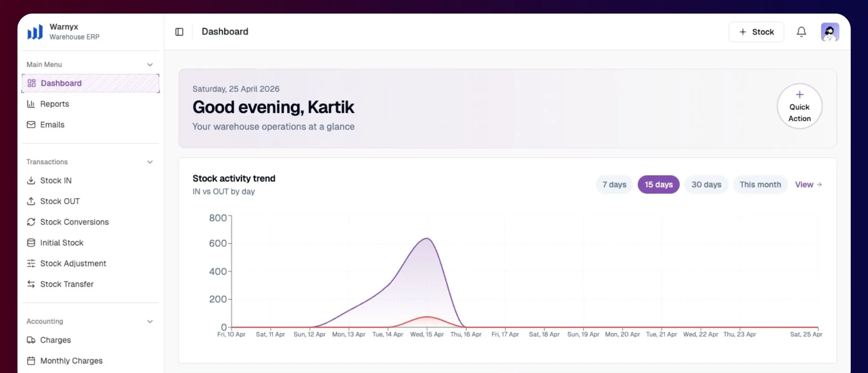Open notifications bell
The width and height of the screenshot is (868, 373).
(x=801, y=32)
